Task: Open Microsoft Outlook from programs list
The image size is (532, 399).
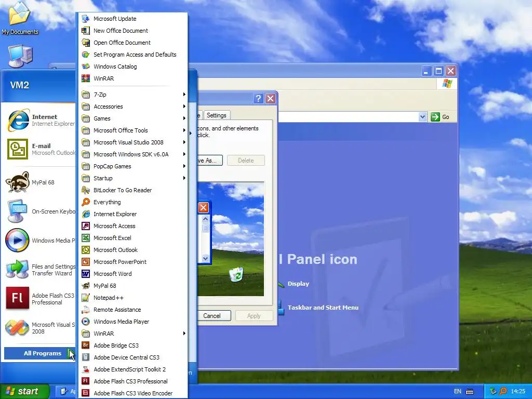Action: [x=133, y=250]
